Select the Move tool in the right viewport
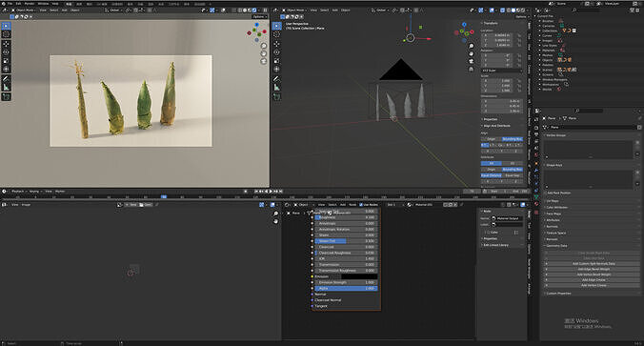This screenshot has width=644, height=346. pos(277,44)
